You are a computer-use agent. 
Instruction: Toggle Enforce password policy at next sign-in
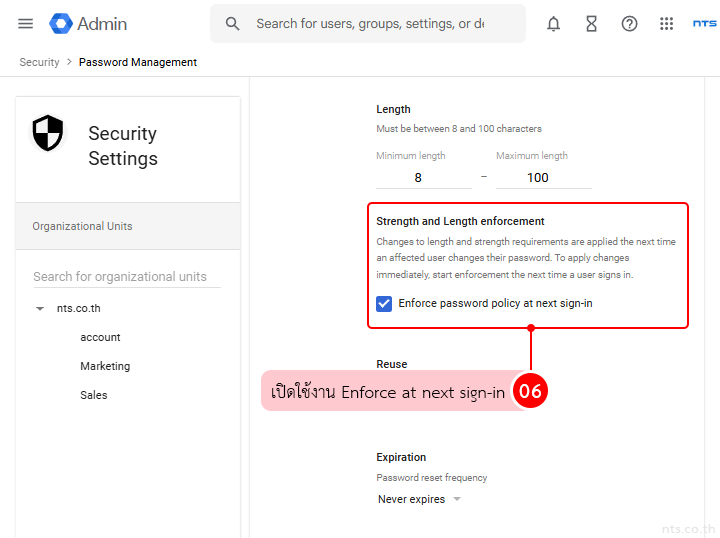point(384,303)
